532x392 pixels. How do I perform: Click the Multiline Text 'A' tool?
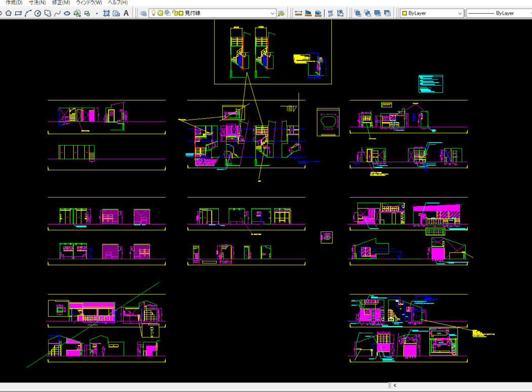click(x=126, y=13)
